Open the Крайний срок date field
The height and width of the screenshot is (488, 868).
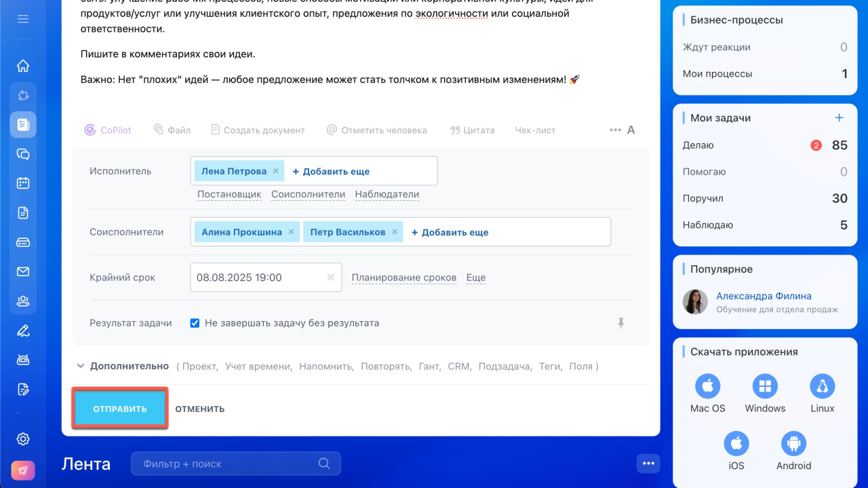[x=266, y=278]
